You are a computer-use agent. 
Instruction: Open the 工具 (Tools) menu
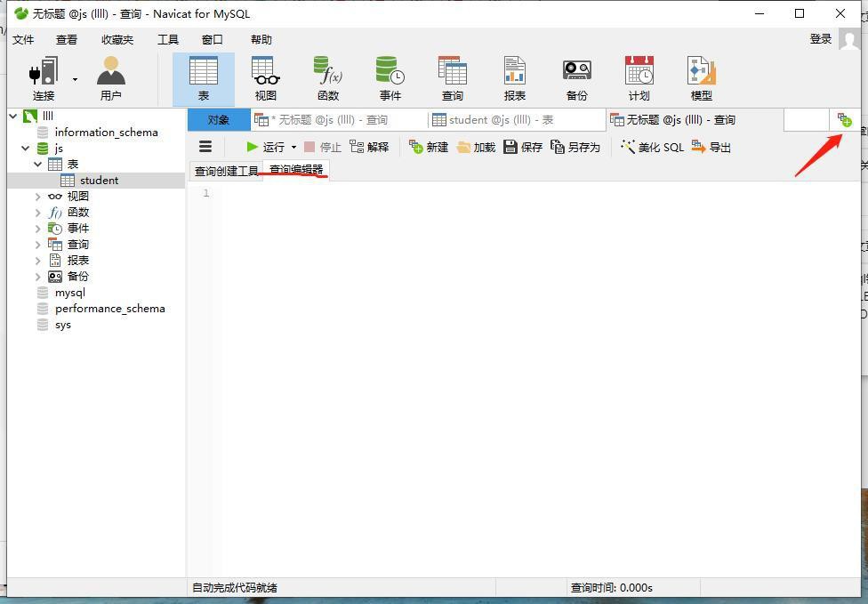pos(168,39)
